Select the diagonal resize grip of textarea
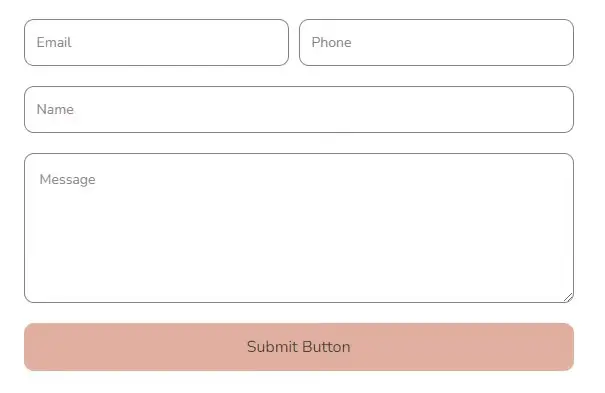This screenshot has width=605, height=393. click(x=568, y=297)
